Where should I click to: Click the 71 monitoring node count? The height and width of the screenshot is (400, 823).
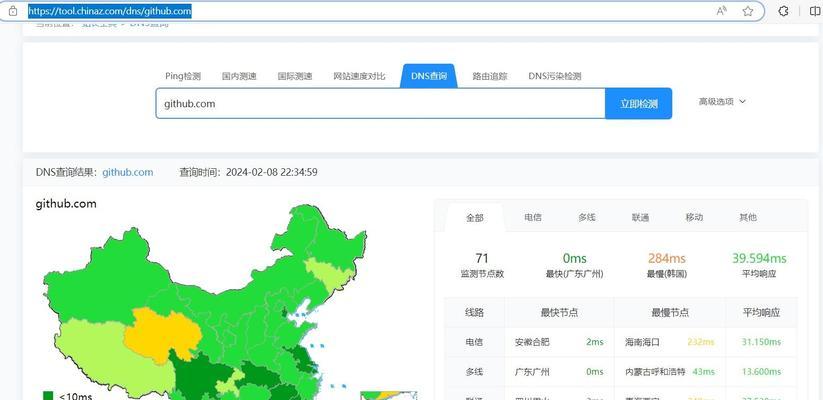[482, 258]
